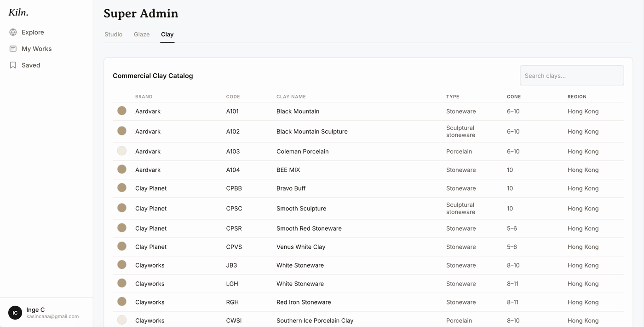Click the Black Mountain Sculpture color swatch
Screen dimensions: 644x327
click(x=122, y=131)
